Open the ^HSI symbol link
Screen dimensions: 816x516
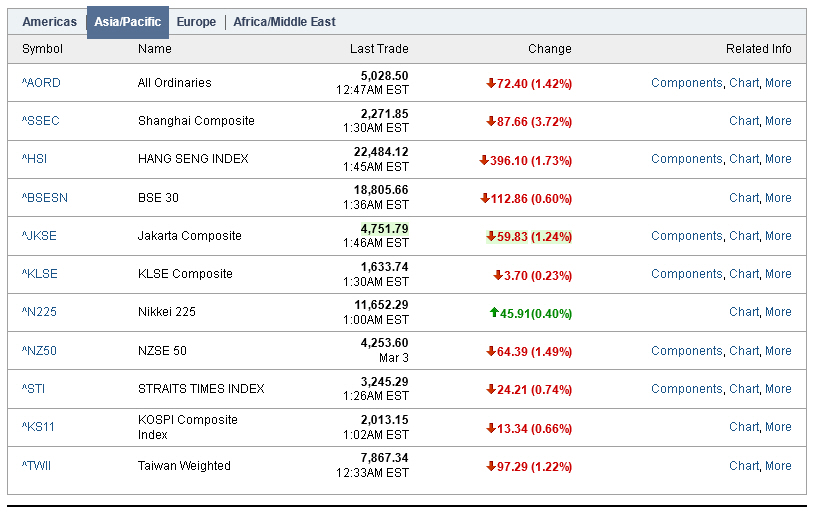point(37,159)
